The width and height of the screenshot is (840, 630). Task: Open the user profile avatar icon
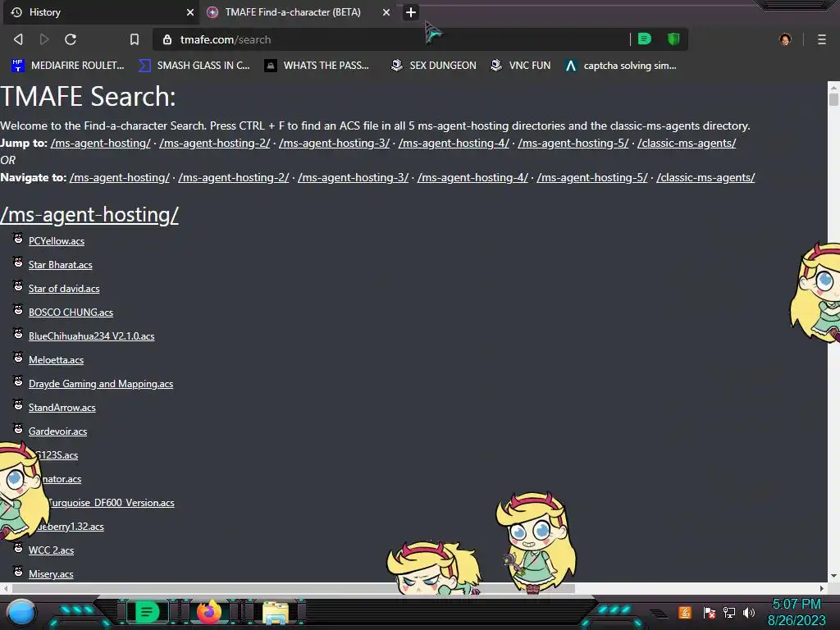[x=785, y=39]
